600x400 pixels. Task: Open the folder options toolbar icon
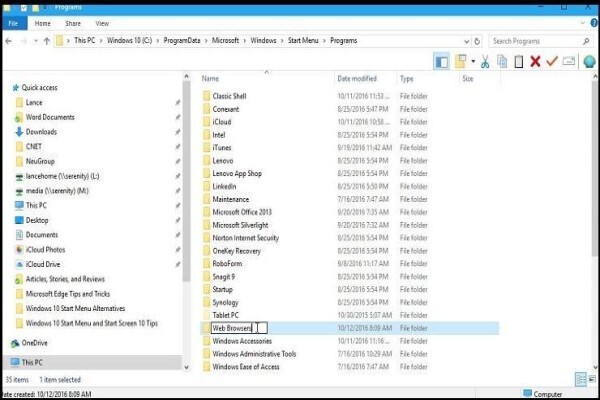click(x=460, y=61)
